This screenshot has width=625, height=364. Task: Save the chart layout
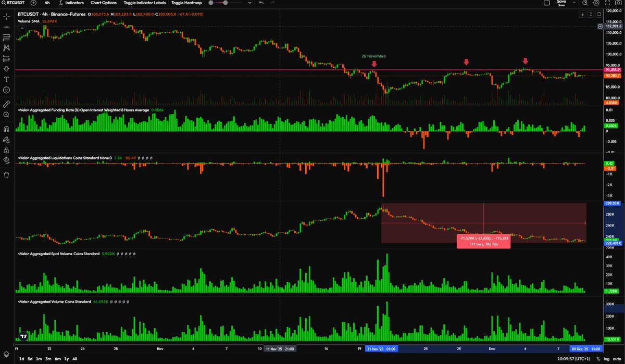(561, 3)
